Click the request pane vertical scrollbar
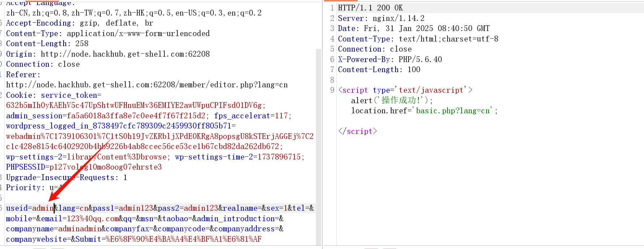Screen dimensions: 644x249 (318, 144)
